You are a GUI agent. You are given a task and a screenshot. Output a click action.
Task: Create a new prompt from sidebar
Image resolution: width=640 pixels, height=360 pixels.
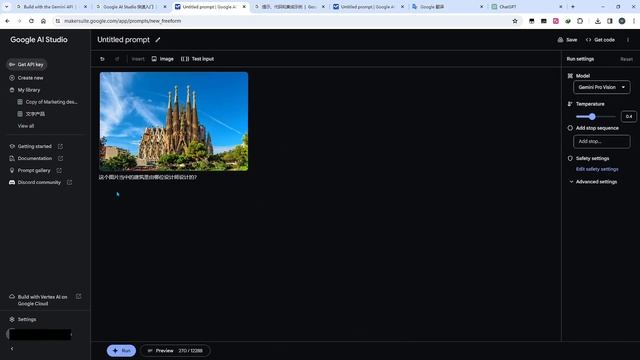click(27, 78)
